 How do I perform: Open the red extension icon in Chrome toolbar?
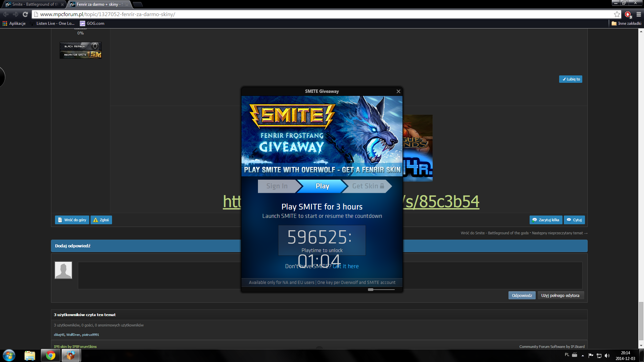pyautogui.click(x=628, y=14)
